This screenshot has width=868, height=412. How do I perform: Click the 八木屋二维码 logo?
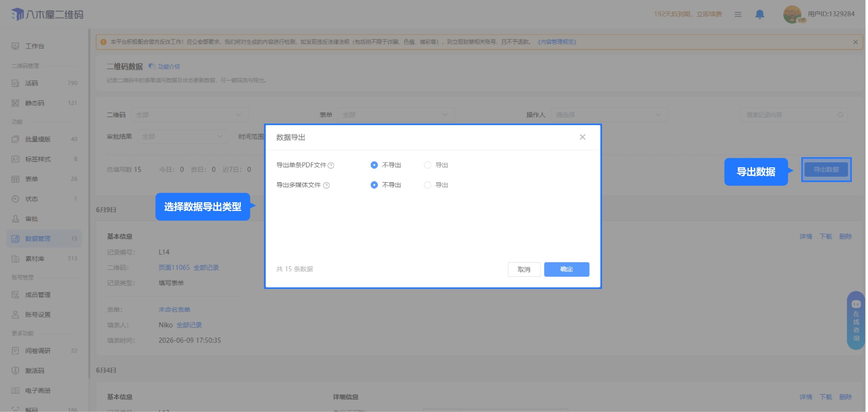pyautogui.click(x=47, y=14)
